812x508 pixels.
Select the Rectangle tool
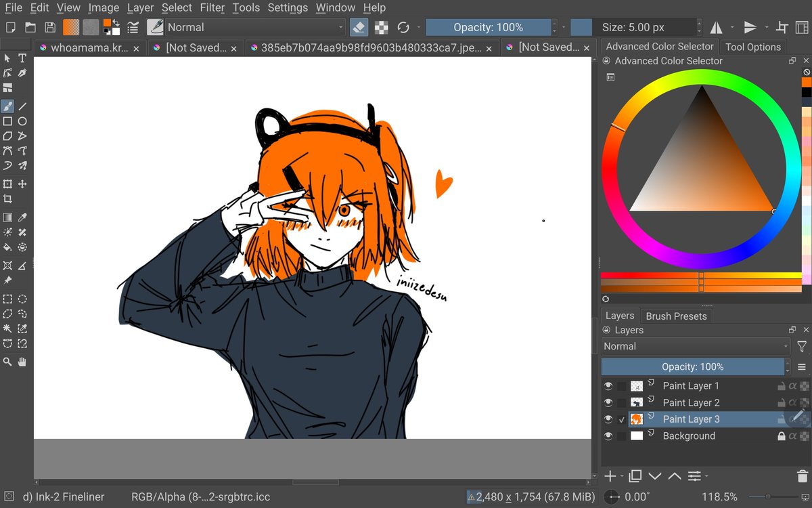click(7, 121)
